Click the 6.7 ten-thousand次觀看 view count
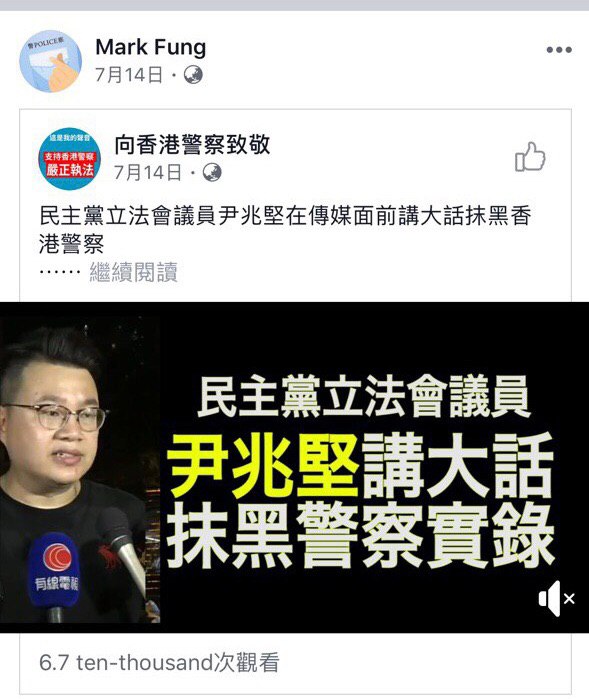 pos(159,662)
